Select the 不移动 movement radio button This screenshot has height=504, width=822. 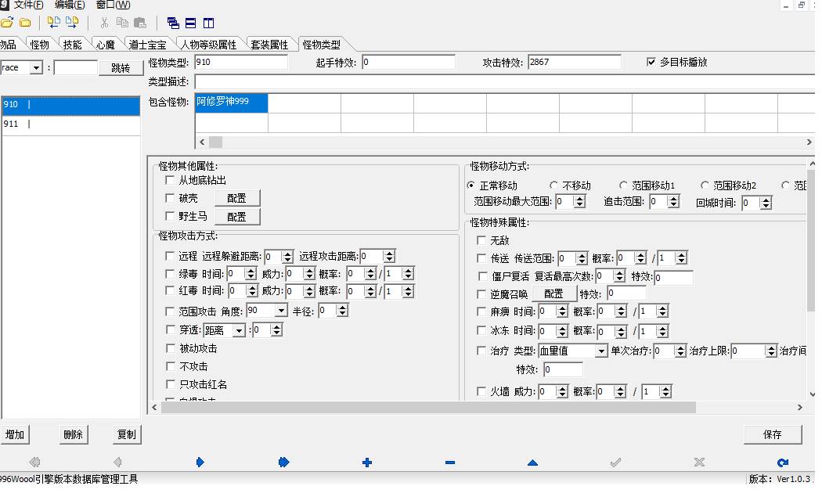[554, 185]
